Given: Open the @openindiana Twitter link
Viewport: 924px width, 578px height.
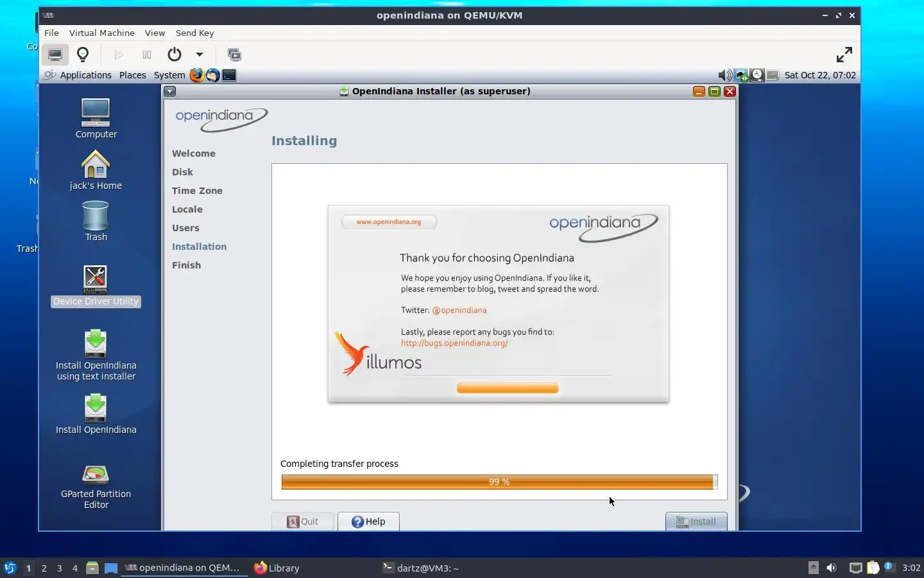Looking at the screenshot, I should [x=459, y=310].
